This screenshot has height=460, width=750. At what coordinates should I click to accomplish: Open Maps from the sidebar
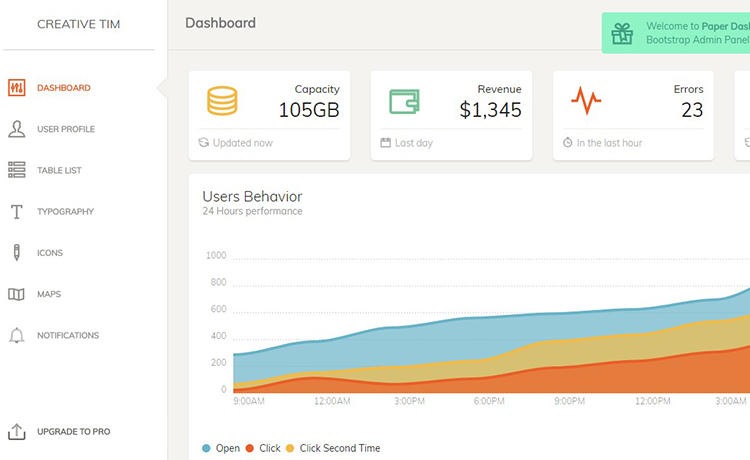pos(49,294)
